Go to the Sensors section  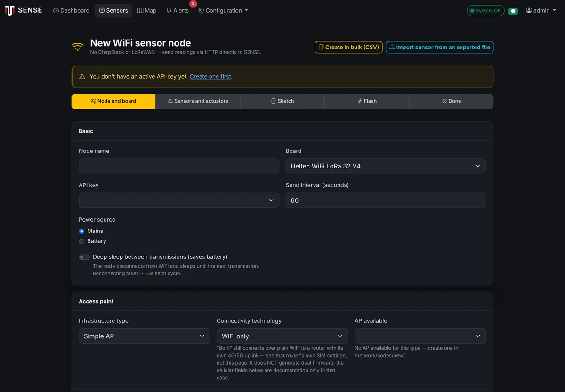tap(113, 10)
